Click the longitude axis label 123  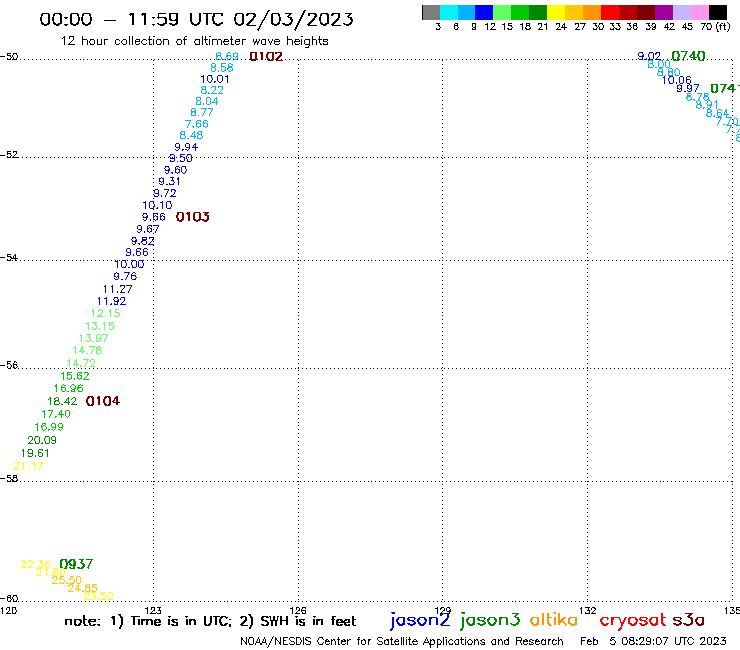coord(153,610)
